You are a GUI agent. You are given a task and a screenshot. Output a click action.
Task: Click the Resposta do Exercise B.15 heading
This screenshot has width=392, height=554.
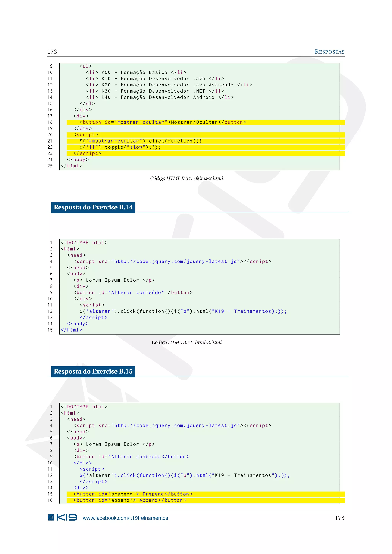click(93, 371)
